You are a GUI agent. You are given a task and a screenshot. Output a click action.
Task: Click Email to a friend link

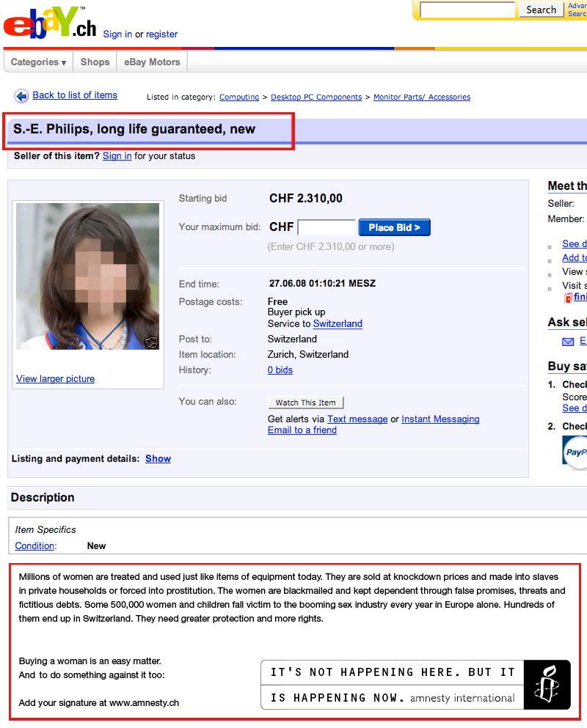pyautogui.click(x=302, y=430)
